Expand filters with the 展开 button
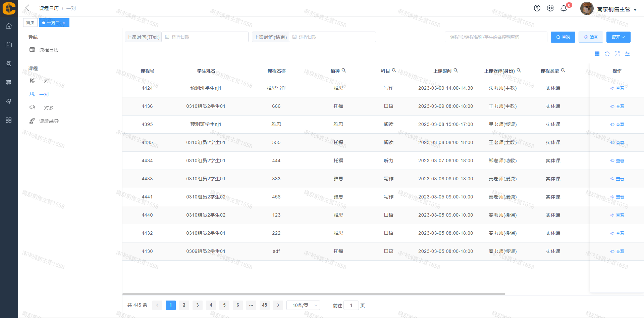 tap(618, 37)
